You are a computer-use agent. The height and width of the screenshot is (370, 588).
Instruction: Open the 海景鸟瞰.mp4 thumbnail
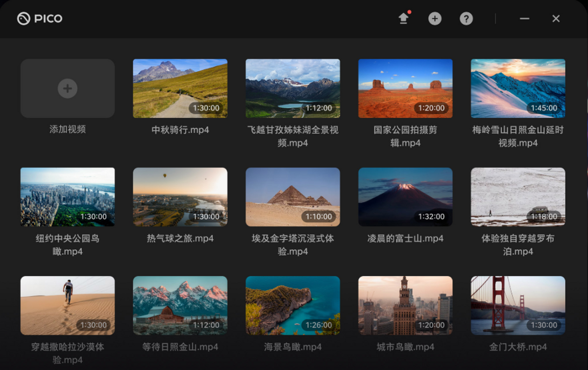(x=293, y=305)
